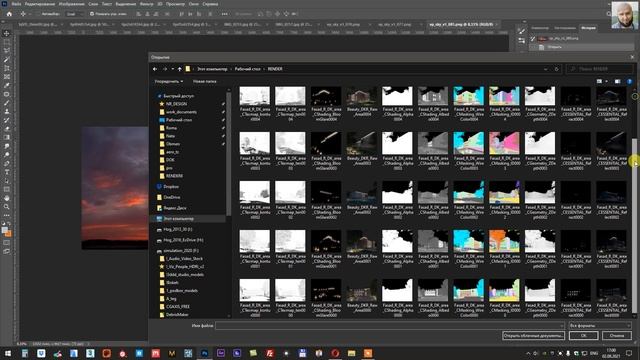
Task: Open the view options dropdown arrow
Action: tap(607, 82)
